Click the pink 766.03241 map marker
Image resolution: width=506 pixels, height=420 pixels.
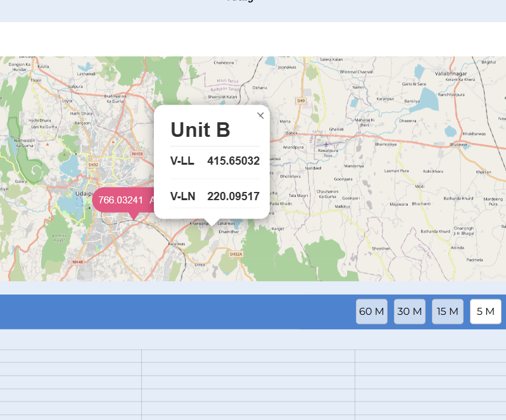pos(121,200)
